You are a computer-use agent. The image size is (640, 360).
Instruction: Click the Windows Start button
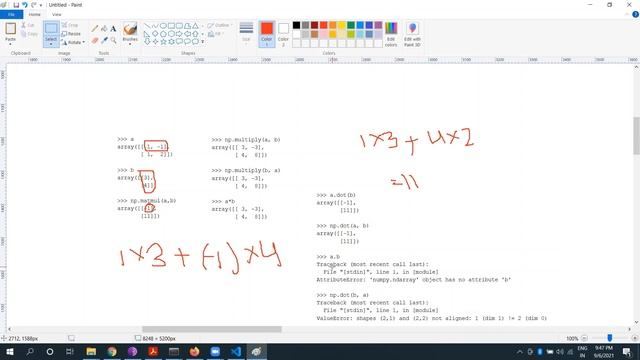click(x=9, y=351)
